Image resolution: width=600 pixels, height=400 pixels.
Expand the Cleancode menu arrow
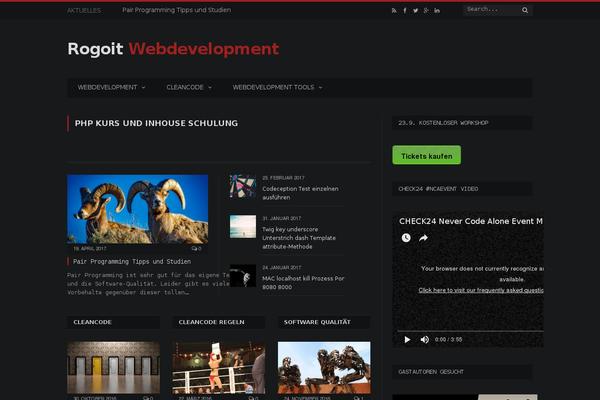(210, 88)
